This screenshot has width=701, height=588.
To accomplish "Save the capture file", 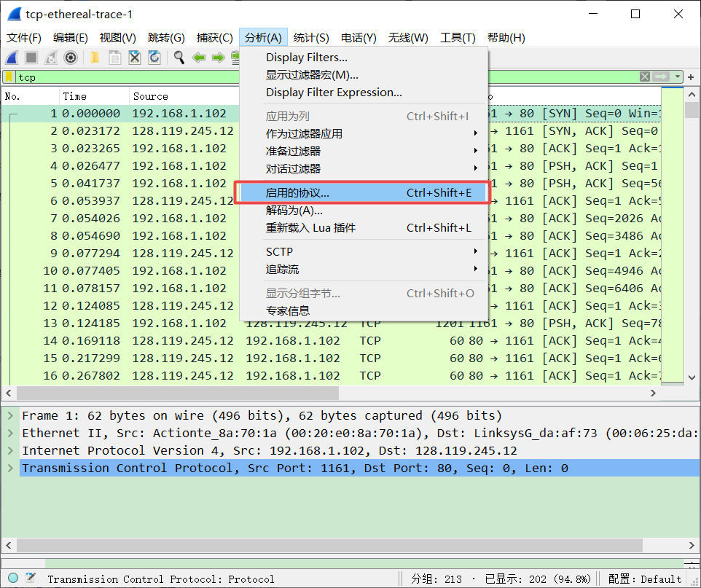I will [x=115, y=58].
